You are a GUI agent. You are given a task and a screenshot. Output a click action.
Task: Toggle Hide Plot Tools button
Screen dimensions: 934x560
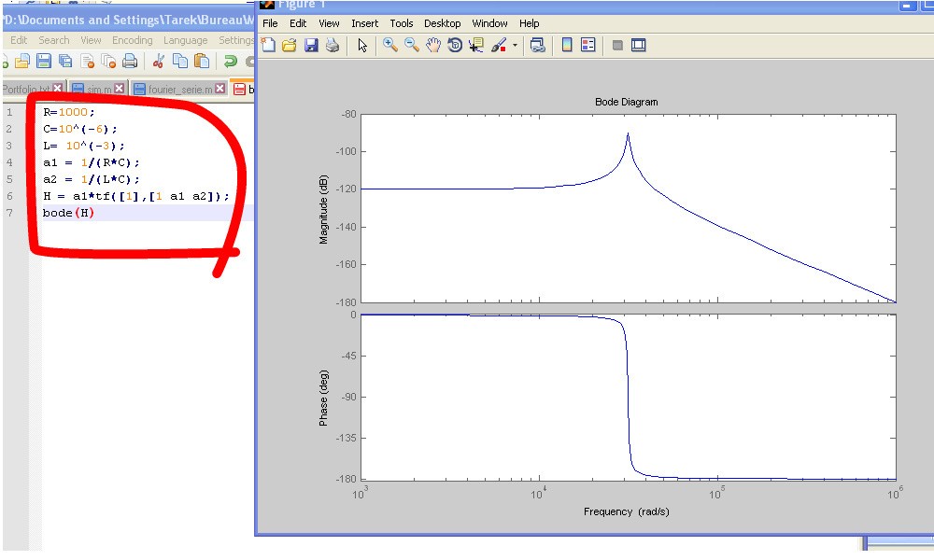pyautogui.click(x=617, y=45)
